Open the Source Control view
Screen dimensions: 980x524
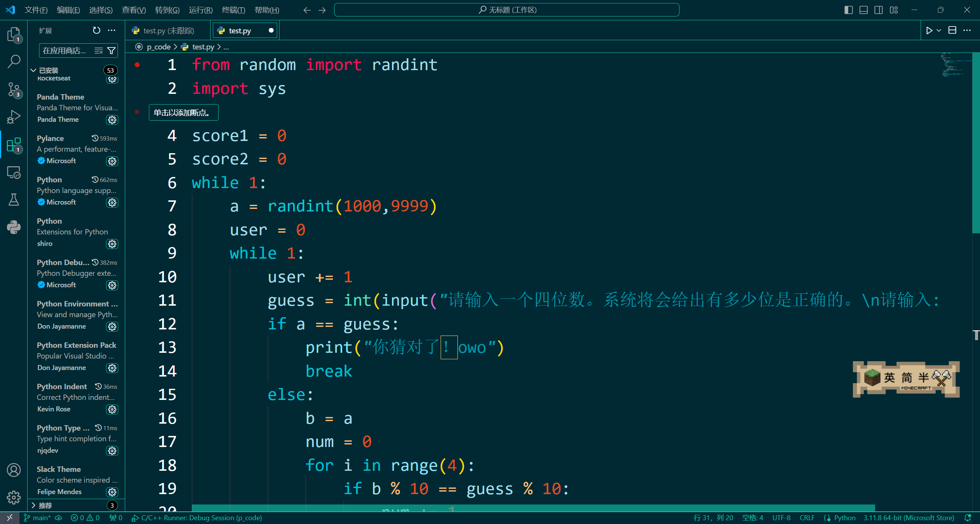(x=13, y=90)
